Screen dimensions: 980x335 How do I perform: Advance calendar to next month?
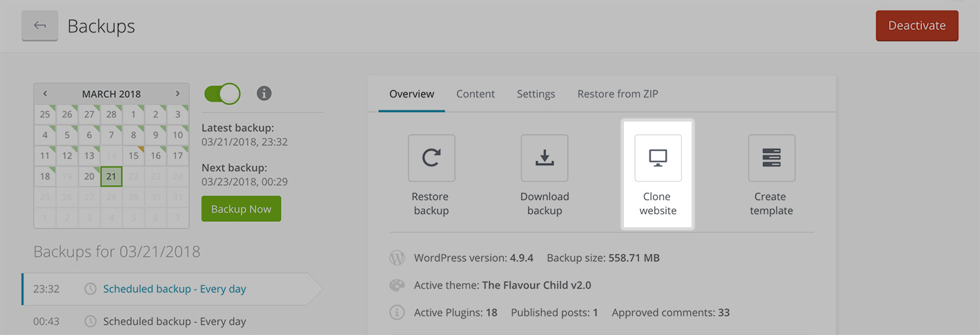click(177, 94)
